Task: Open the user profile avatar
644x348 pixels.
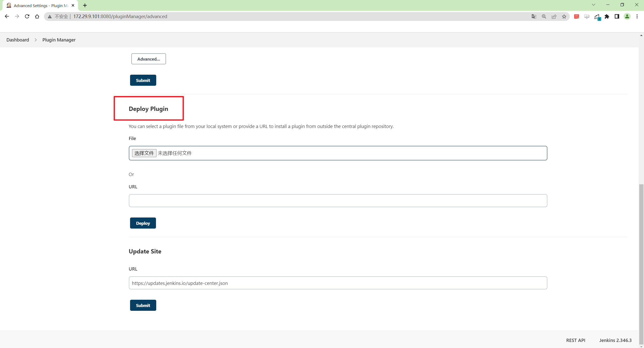Action: pos(627,16)
